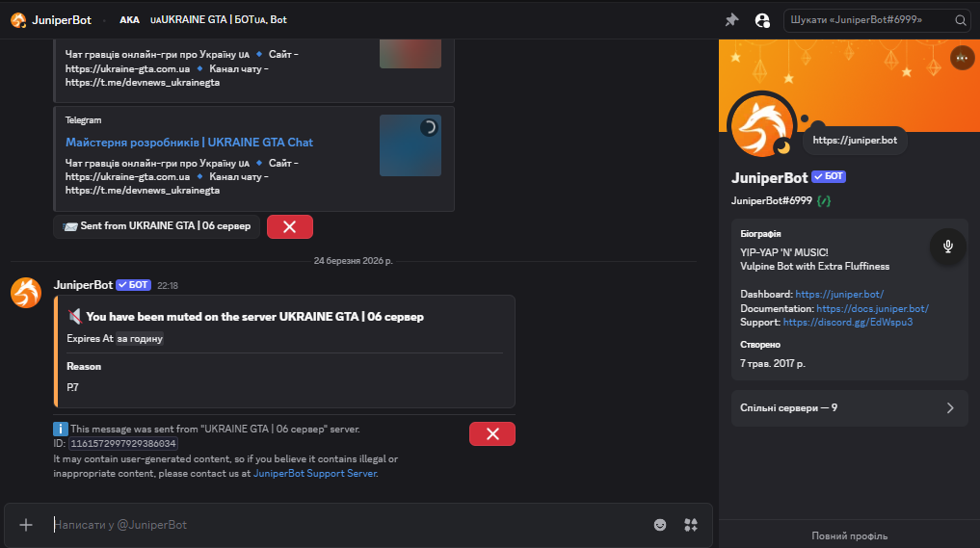
Task: Click 7 трав. 2017 р. creation date
Action: [x=773, y=363]
